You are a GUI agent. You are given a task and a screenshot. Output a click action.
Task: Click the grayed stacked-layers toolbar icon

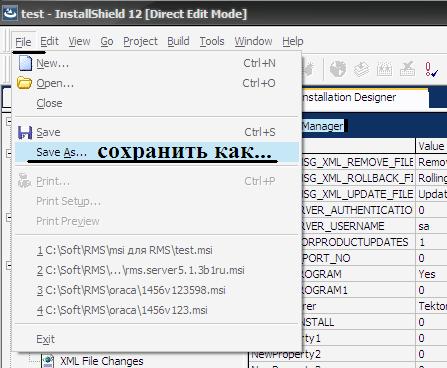pos(361,69)
